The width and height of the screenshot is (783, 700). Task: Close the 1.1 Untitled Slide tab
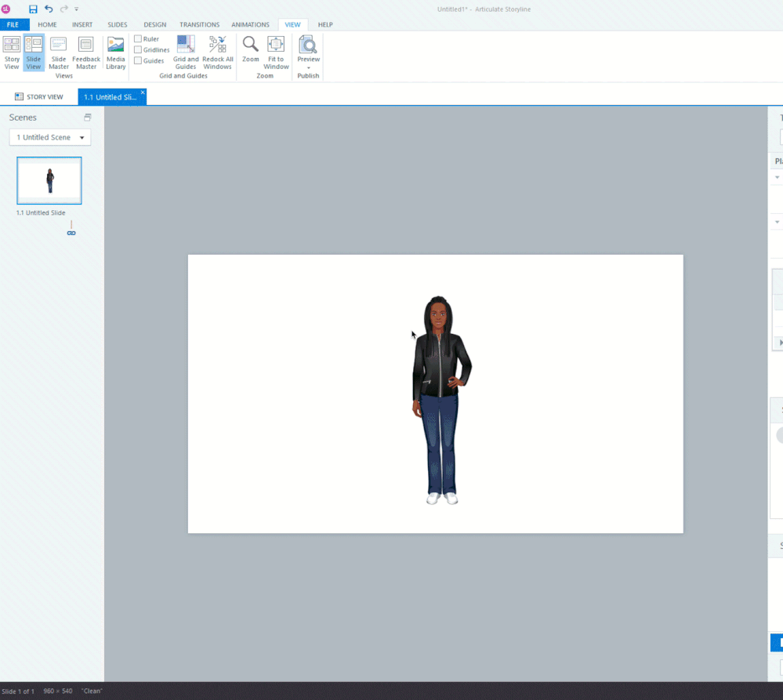tap(142, 92)
